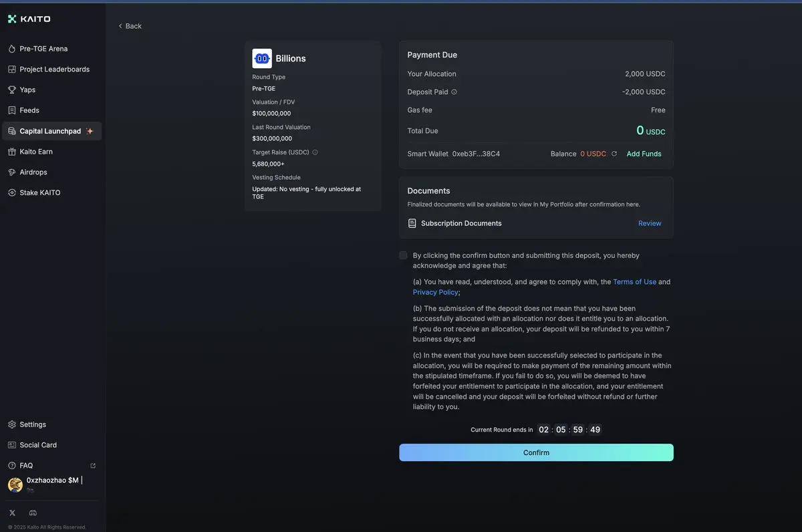Click the Capital Launchpad coins icon

coord(12,131)
